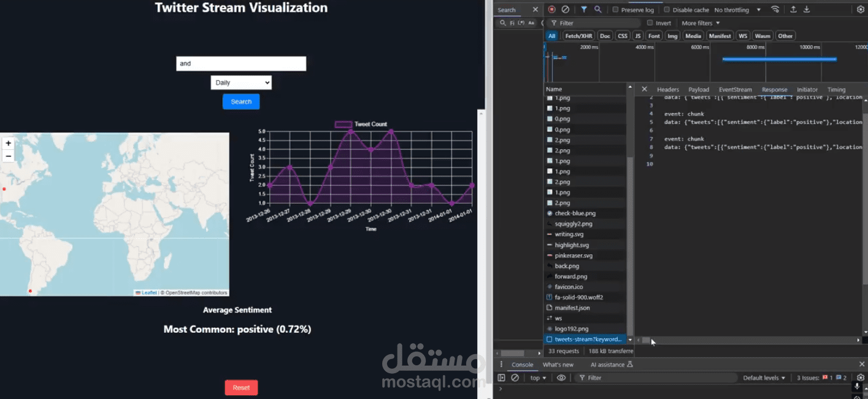Zoom out on the Leaflet map
Image resolution: width=868 pixels, height=399 pixels.
[8, 156]
